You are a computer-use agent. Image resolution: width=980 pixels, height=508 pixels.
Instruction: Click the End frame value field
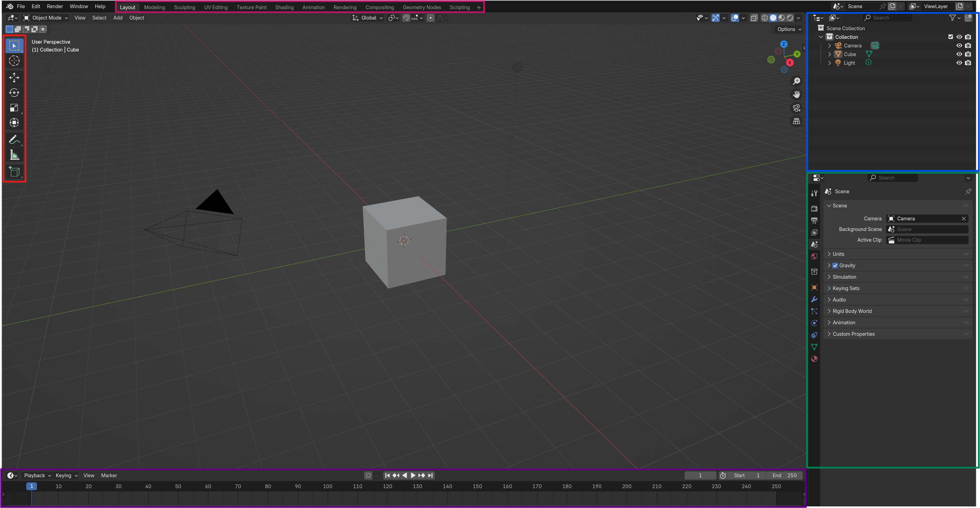click(x=784, y=475)
